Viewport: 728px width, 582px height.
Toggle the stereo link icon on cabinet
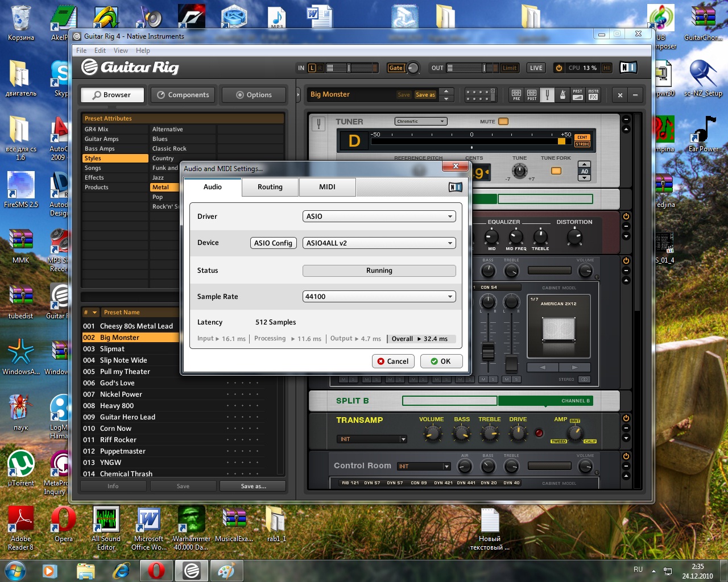[x=584, y=379]
